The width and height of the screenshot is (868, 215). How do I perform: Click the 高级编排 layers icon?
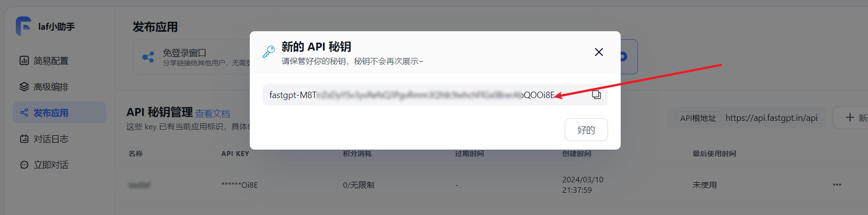[24, 87]
